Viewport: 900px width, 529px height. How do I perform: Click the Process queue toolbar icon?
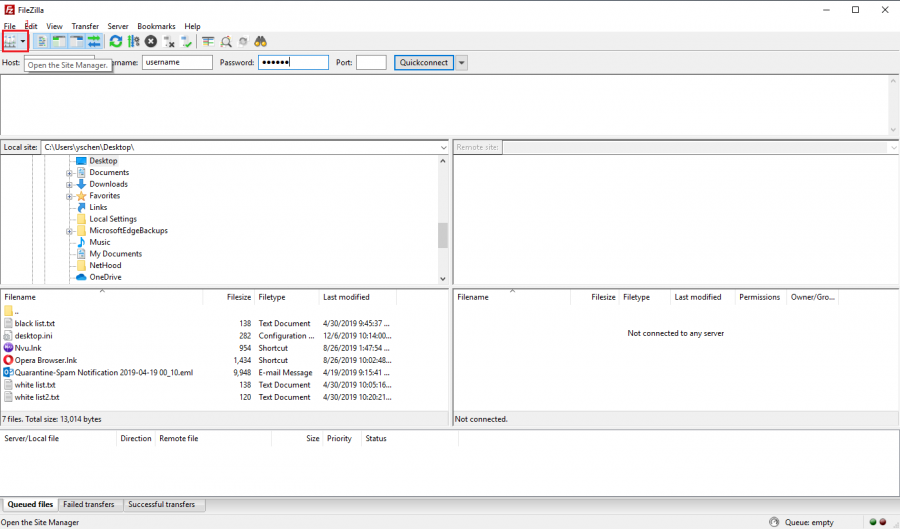click(x=133, y=41)
